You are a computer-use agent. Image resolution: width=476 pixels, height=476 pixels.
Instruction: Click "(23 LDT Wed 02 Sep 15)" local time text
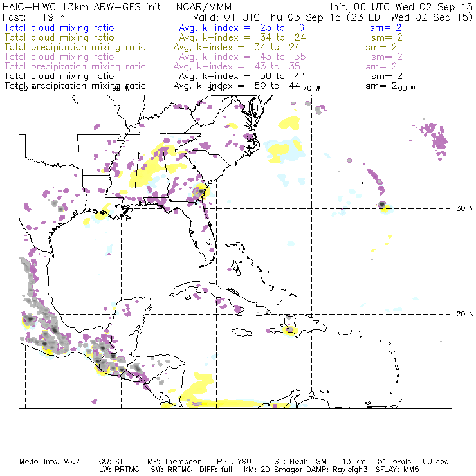410,17
